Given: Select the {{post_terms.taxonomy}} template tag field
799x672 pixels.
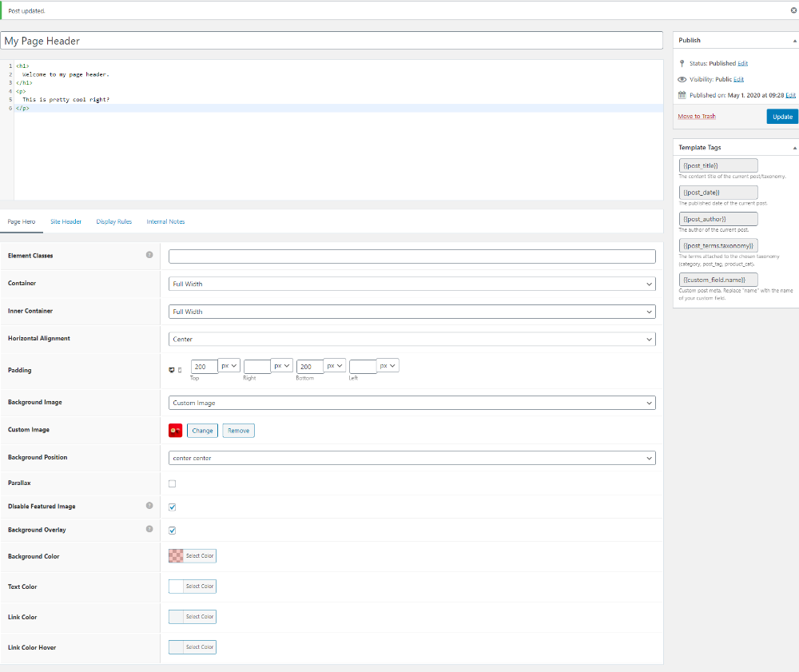Looking at the screenshot, I should point(718,245).
